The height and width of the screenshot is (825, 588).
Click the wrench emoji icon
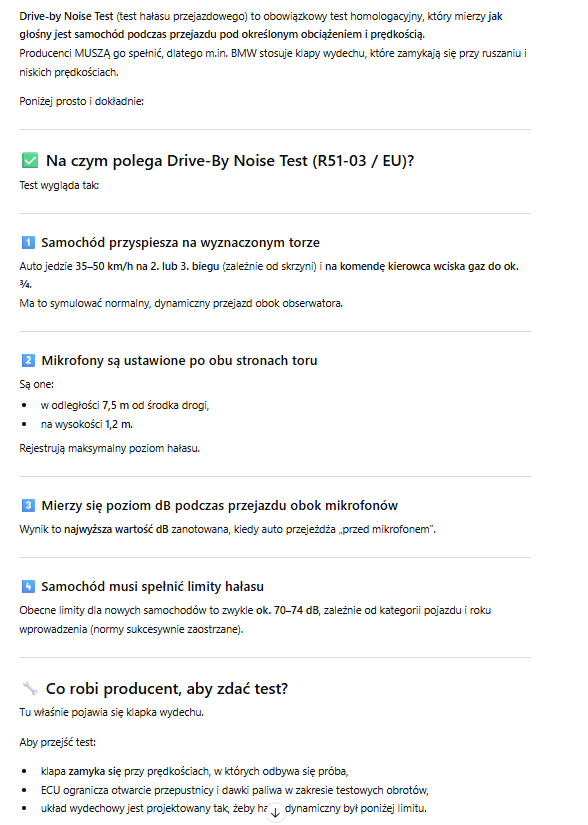[30, 688]
